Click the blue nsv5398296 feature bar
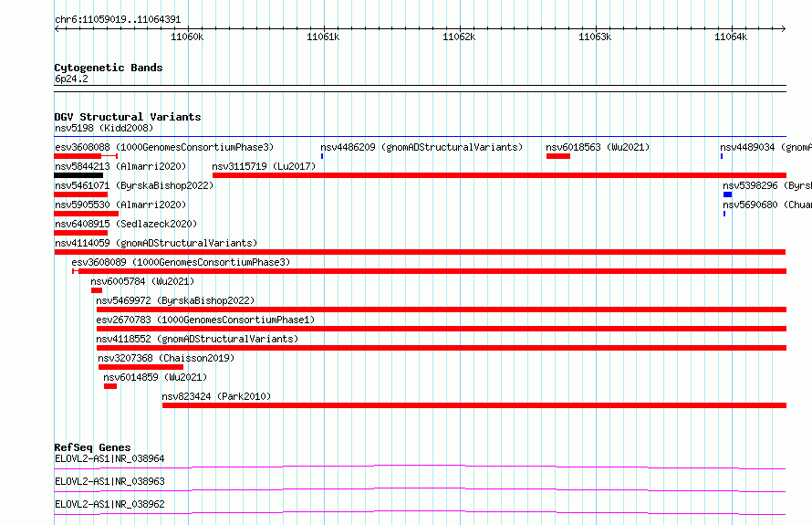This screenshot has height=525, width=812. pyautogui.click(x=727, y=194)
